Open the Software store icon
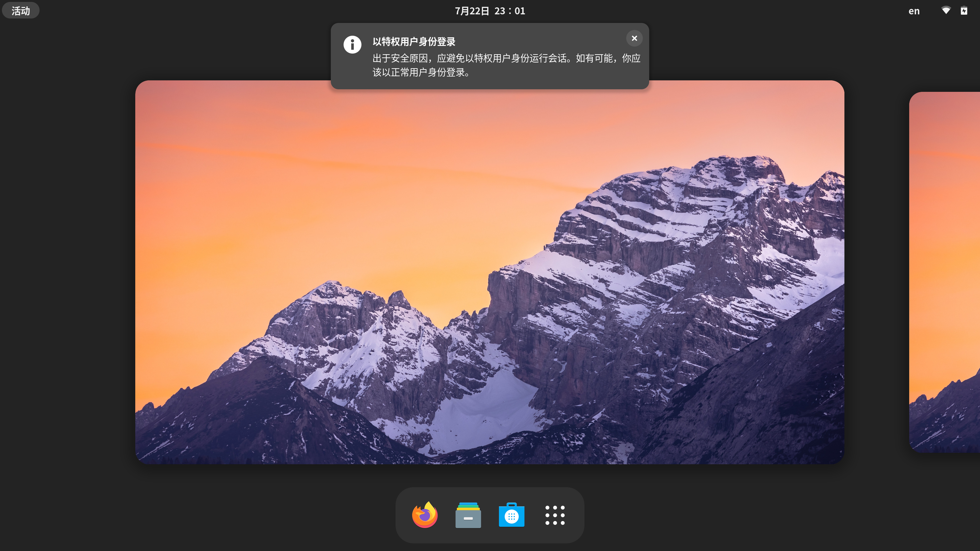980x551 pixels. 511,515
